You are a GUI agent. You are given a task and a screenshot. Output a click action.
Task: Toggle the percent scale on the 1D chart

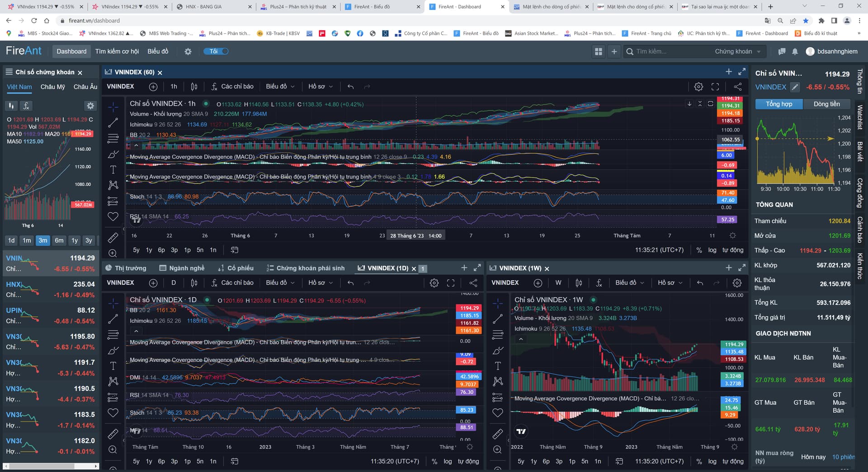(x=435, y=461)
